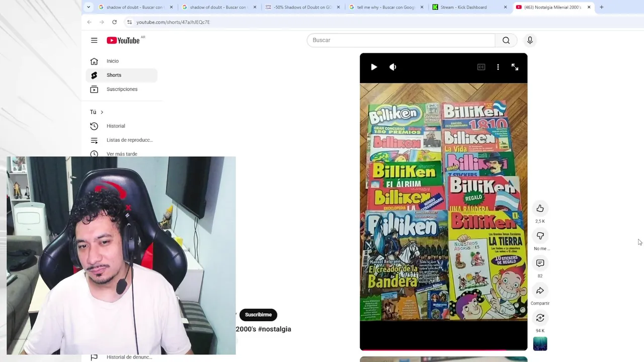
Task: Open the short's three-dot options menu
Action: pos(498,67)
